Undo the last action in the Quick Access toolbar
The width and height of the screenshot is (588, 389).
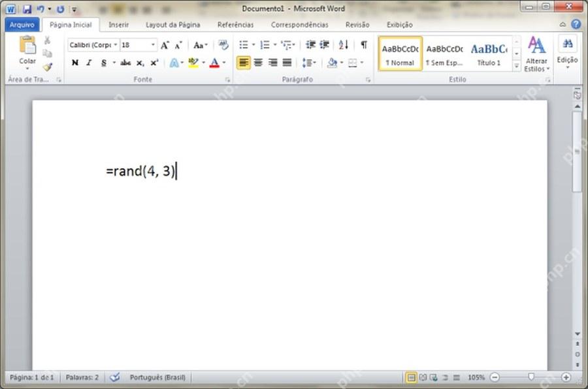pos(41,9)
